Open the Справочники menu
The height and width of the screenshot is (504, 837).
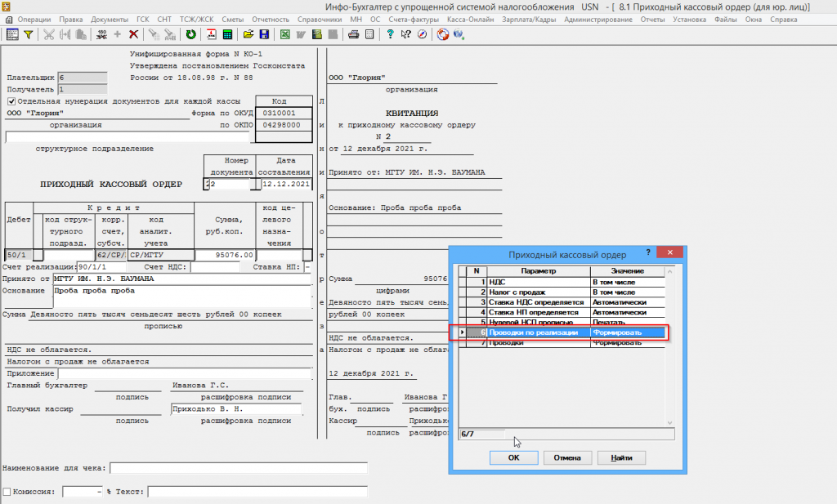pyautogui.click(x=320, y=20)
